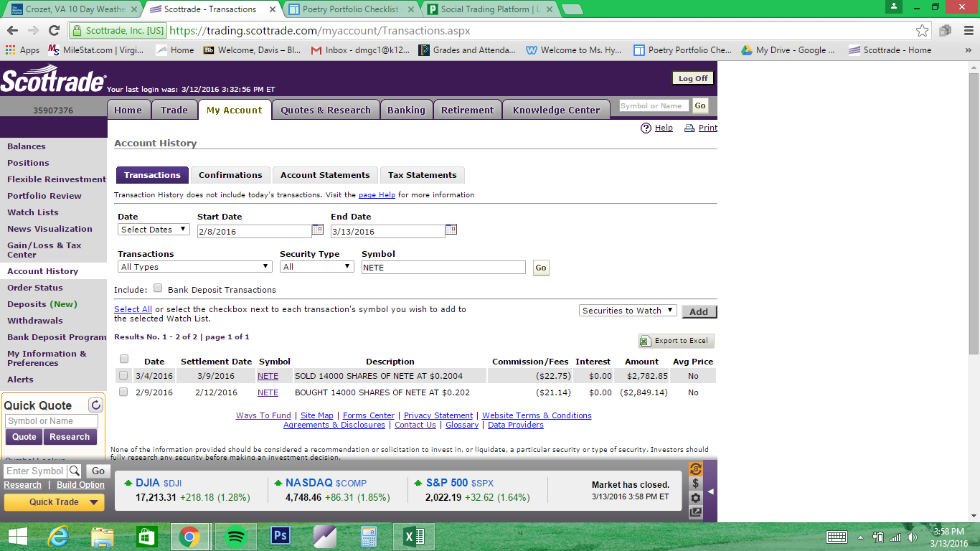Click the Start Date field showing 2/8/2016
Screen dimensions: 980x551
(254, 231)
